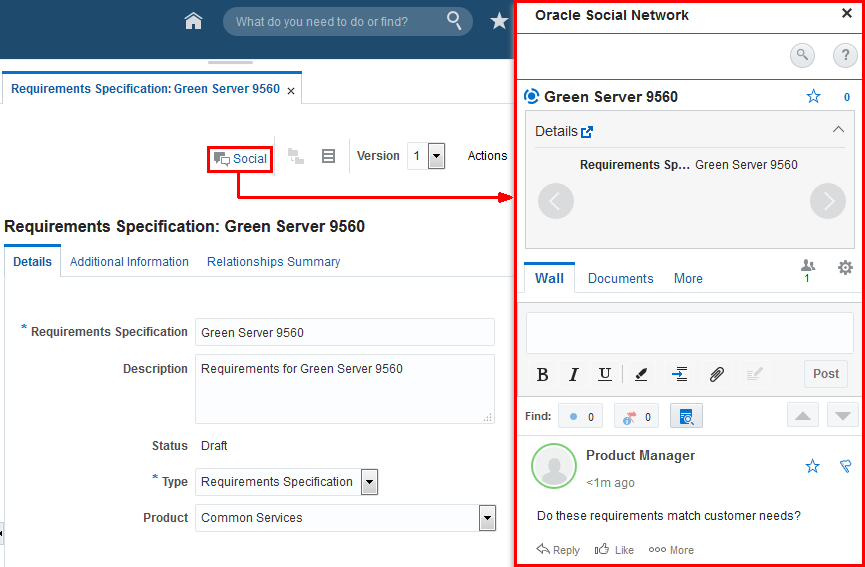Click the Home icon in header
865x567 pixels.
[x=194, y=22]
